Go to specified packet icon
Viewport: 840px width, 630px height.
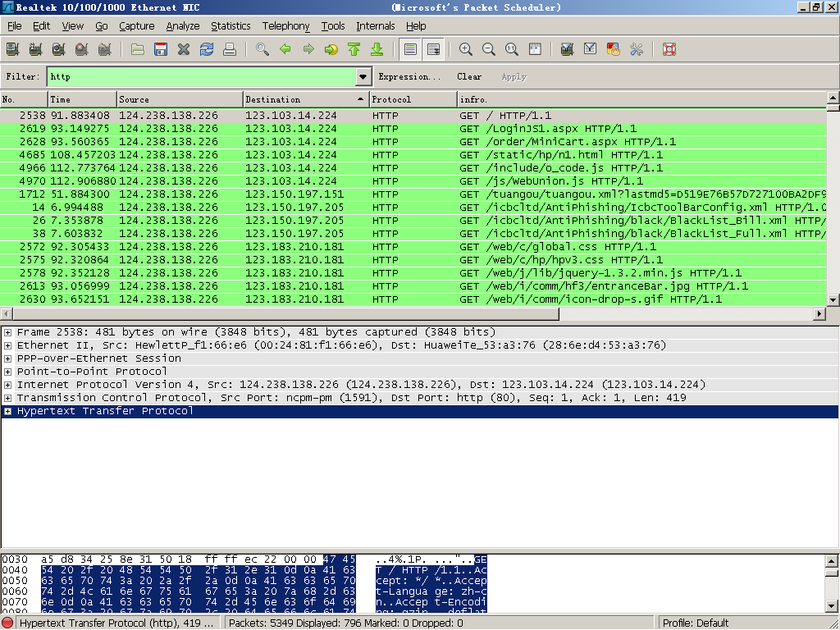[x=331, y=49]
